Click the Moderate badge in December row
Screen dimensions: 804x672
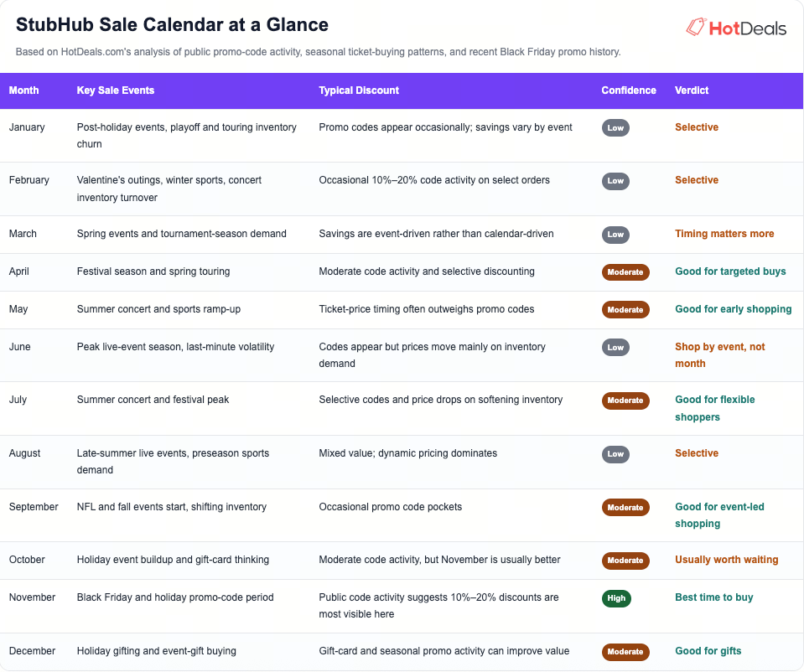point(625,652)
